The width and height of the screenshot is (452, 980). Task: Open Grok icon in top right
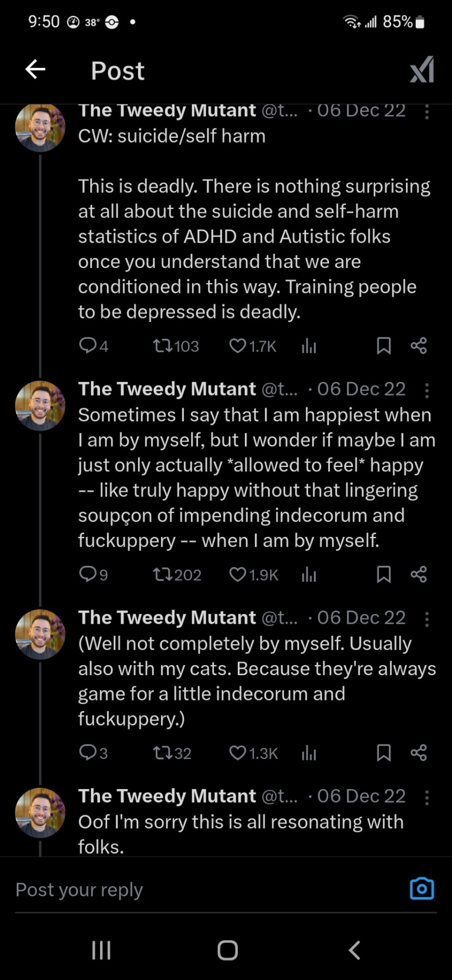tap(422, 69)
